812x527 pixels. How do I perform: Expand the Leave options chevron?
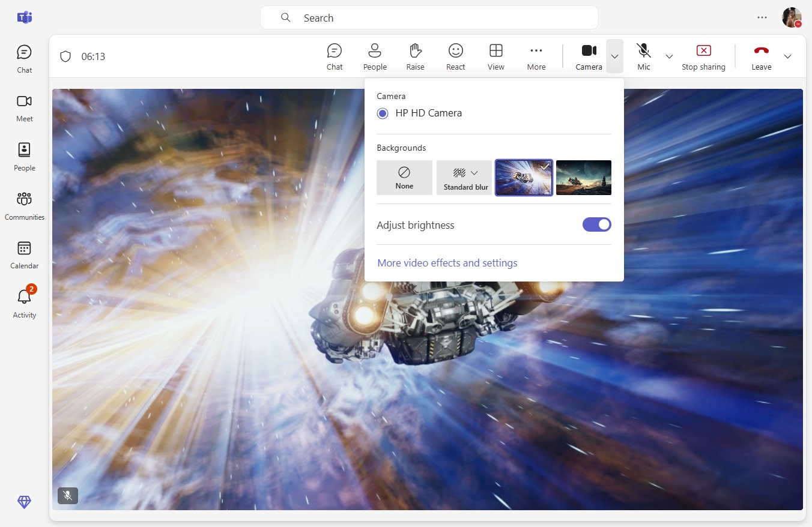click(788, 56)
